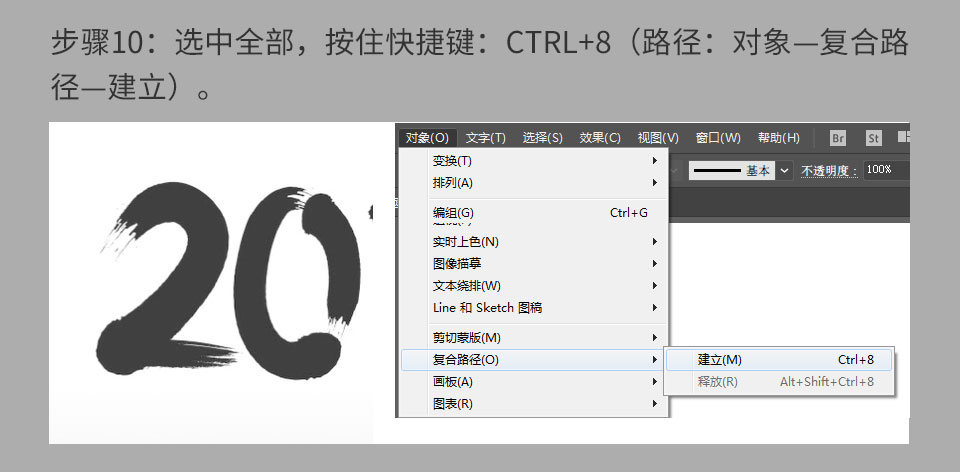
Task: Open Line 和 Sketch 图稿 entry
Action: [533, 308]
